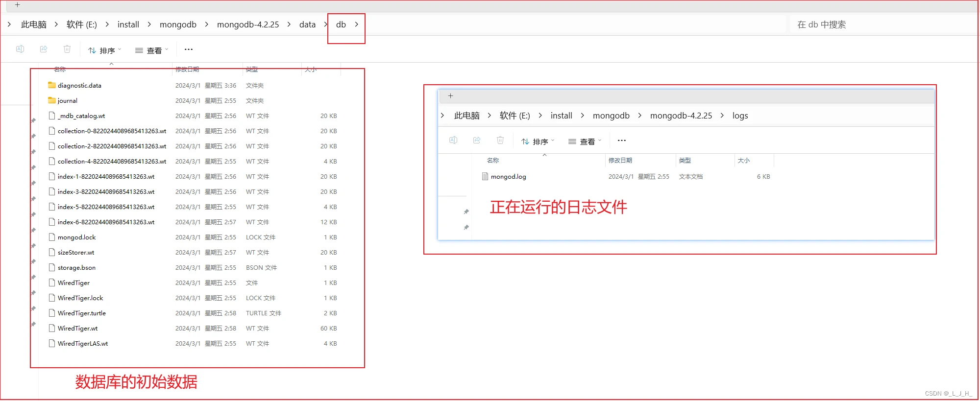Select the journal folder icon
Image resolution: width=980 pixels, height=401 pixels.
coord(52,100)
